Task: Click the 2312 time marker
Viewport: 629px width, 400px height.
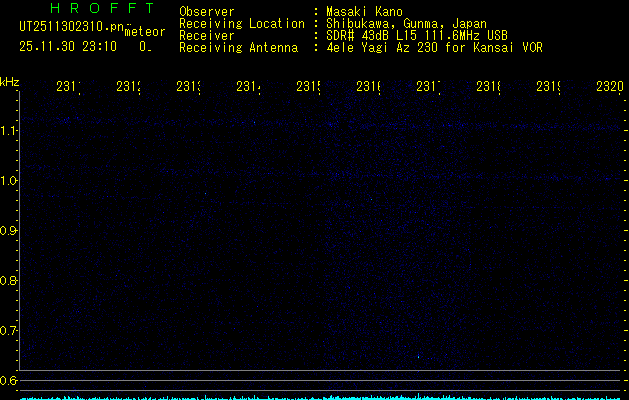Action: (128, 87)
